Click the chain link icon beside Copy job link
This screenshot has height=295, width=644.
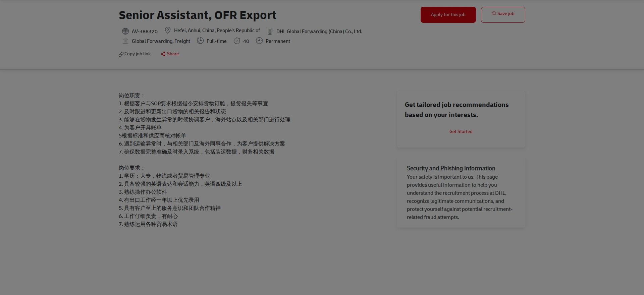pyautogui.click(x=121, y=54)
